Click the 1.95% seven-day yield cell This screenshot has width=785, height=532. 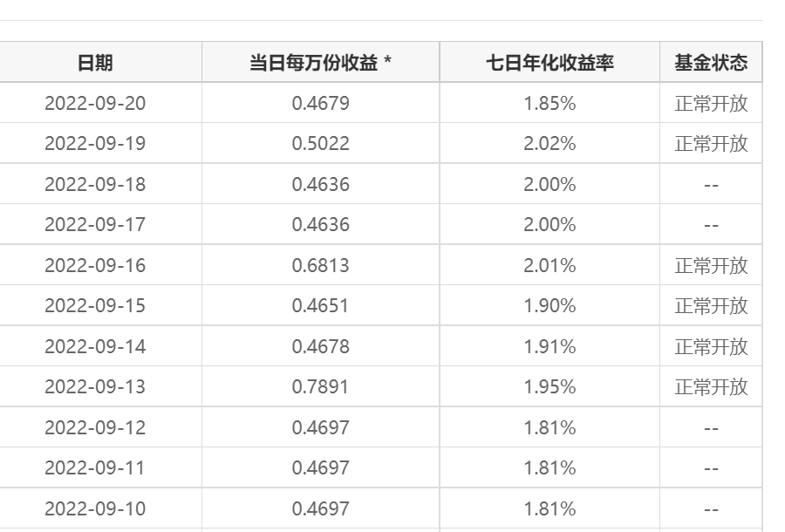[549, 387]
